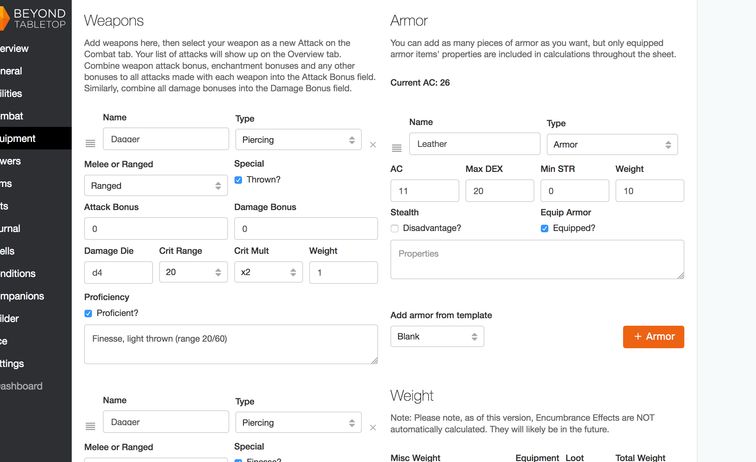Remove the first Dagger weapon with X
756x462 pixels.
(x=373, y=145)
